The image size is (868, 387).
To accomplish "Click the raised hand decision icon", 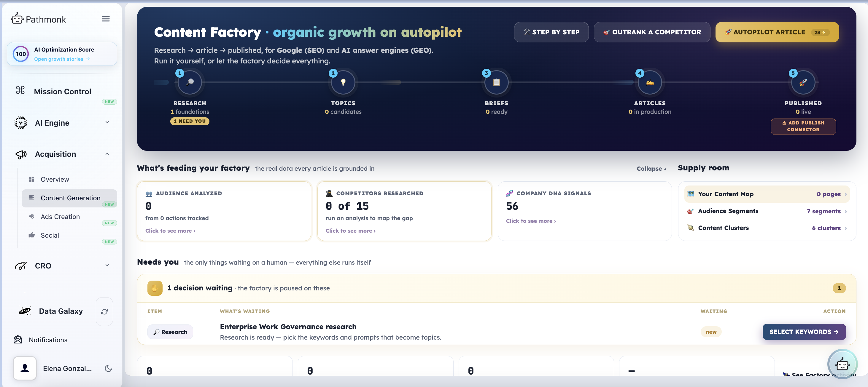I will click(x=155, y=288).
